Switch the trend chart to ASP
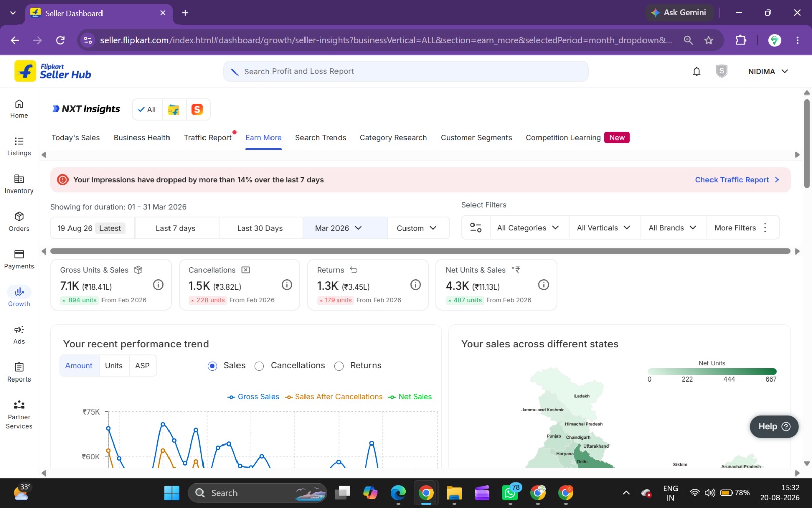This screenshot has height=508, width=812. point(142,366)
